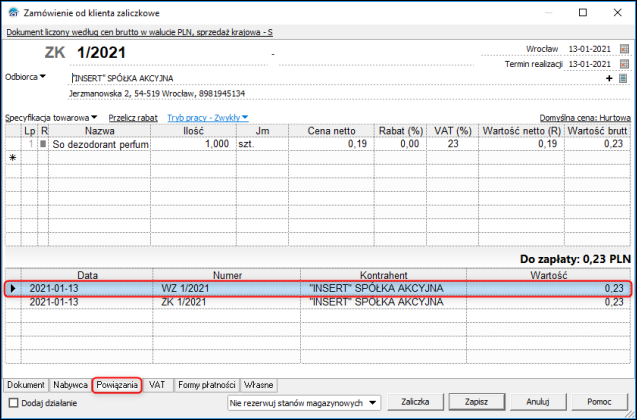Maximize the Zamówienie window

[x=583, y=13]
